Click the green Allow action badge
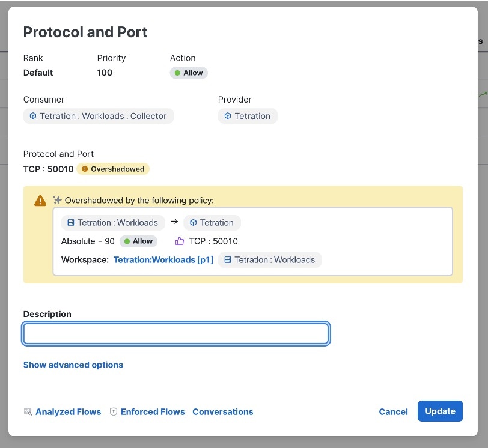The height and width of the screenshot is (448, 488). coord(189,72)
